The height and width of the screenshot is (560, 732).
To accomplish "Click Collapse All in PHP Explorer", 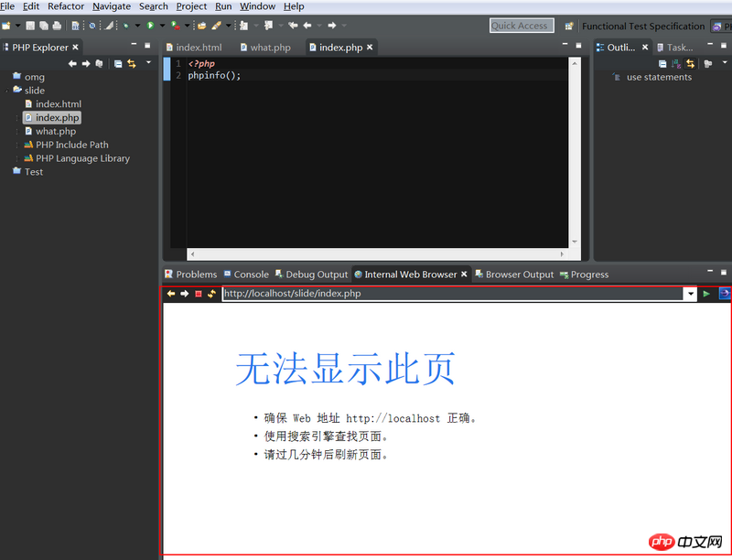I will coord(118,63).
